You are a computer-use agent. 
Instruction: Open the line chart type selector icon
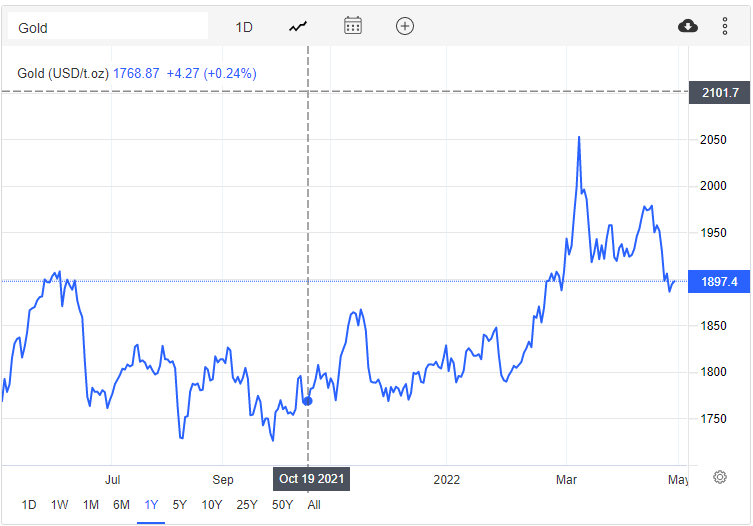point(298,26)
